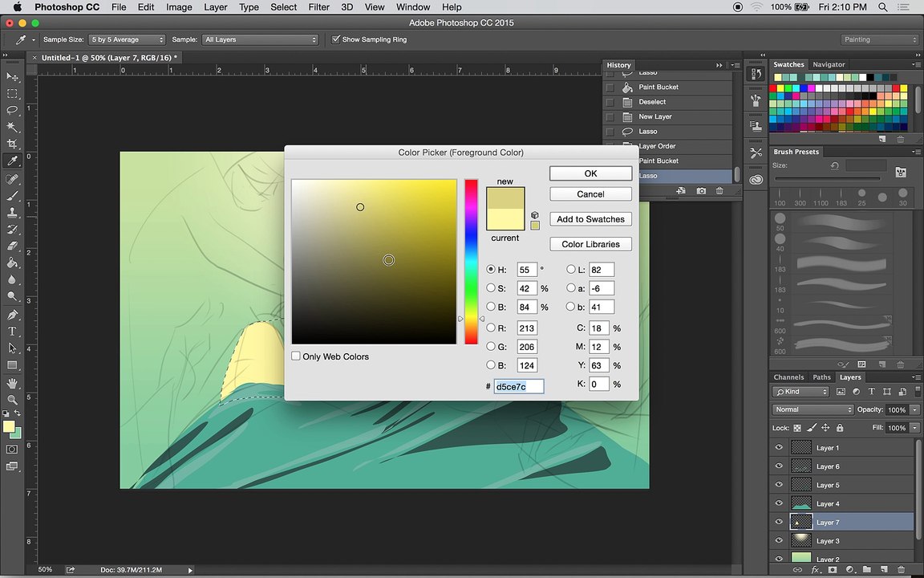Click Add to Swatches button
The image size is (924, 578).
point(590,219)
